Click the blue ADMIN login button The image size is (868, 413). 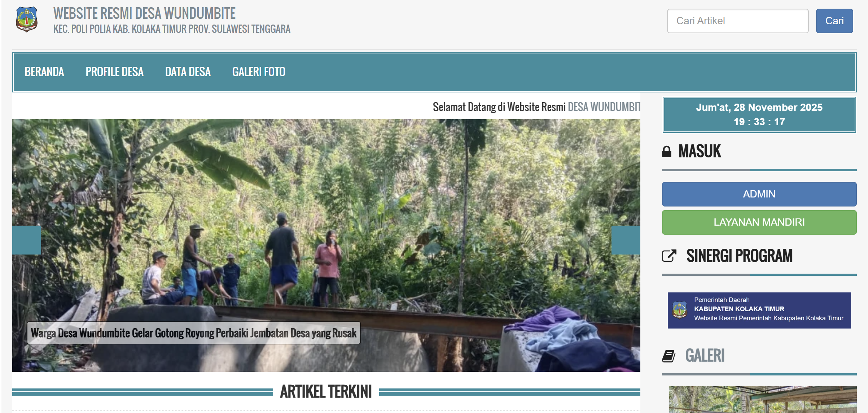click(x=759, y=194)
